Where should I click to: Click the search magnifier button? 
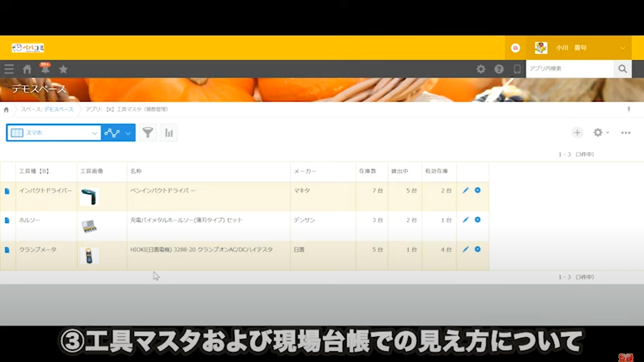622,69
